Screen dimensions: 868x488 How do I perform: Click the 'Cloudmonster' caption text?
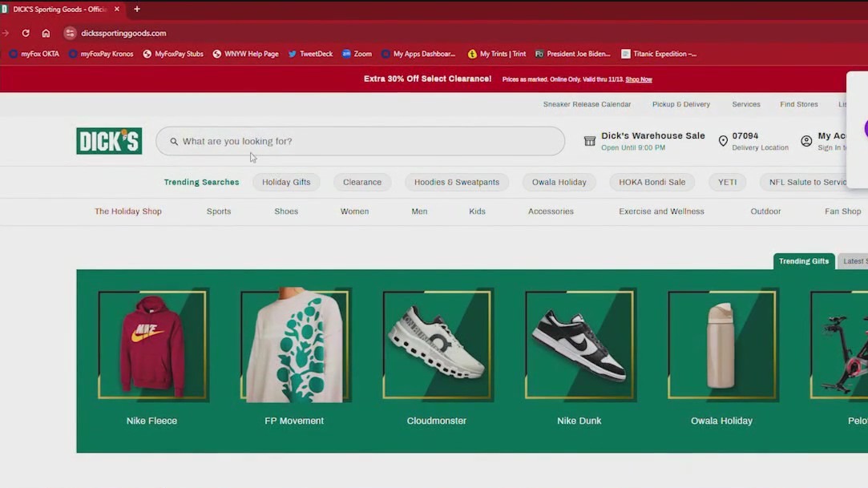coord(437,421)
